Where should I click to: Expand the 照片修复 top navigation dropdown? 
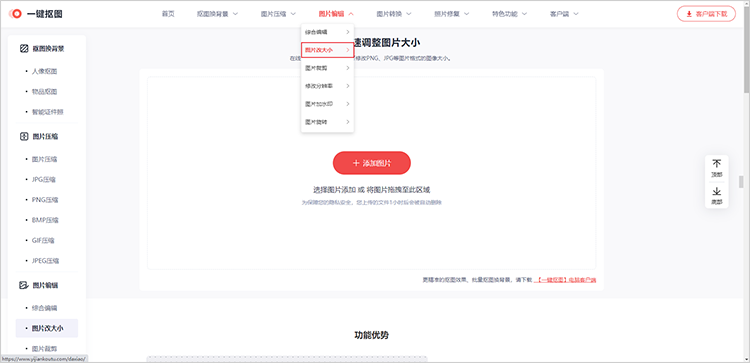tap(452, 14)
